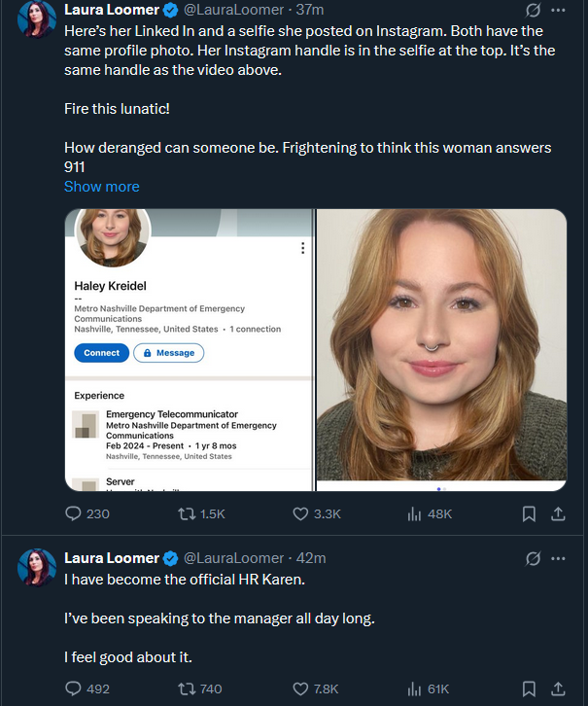Screen dimensions: 588x706
Task: View analytics of the 48K views tweet
Action: pyautogui.click(x=412, y=513)
